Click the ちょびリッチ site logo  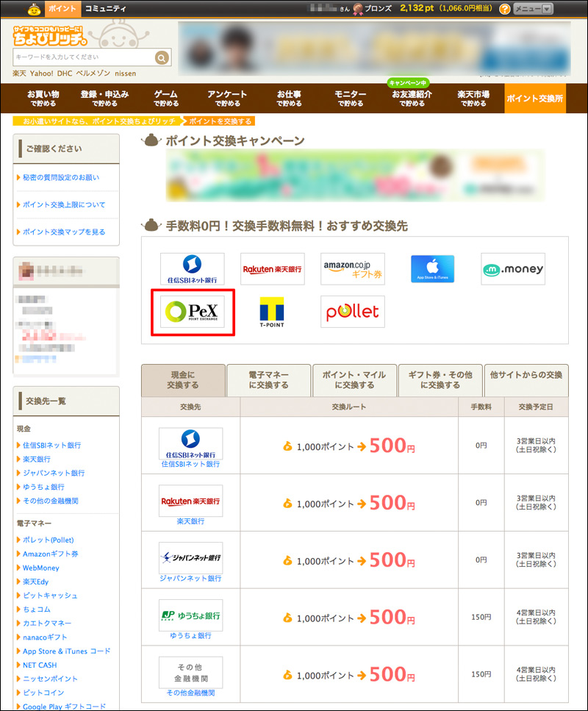[50, 36]
